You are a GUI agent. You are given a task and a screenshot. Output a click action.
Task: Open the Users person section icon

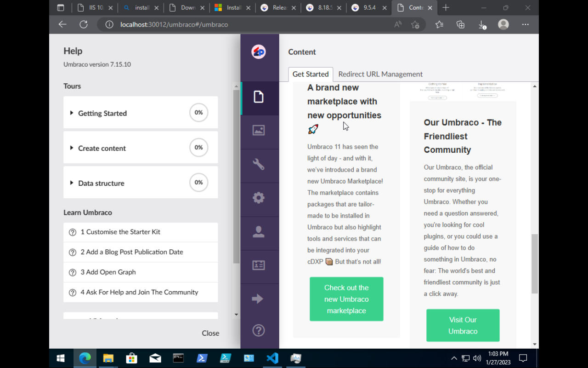tap(259, 232)
